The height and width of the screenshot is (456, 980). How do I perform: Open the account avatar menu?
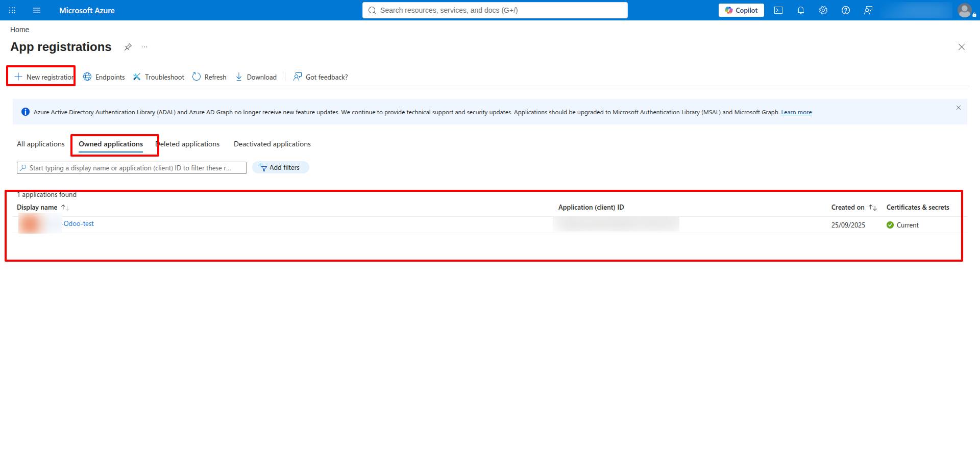[x=965, y=10]
